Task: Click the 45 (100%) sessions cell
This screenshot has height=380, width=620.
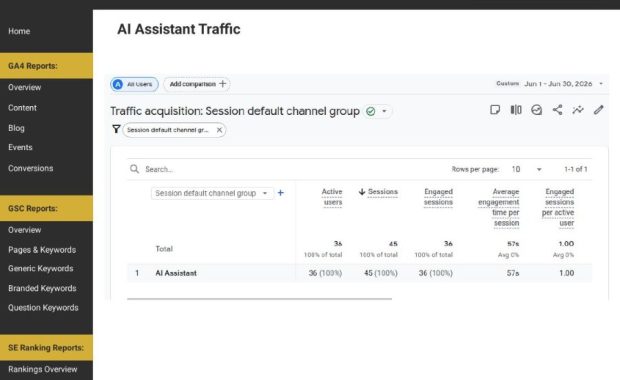Action: click(381, 273)
